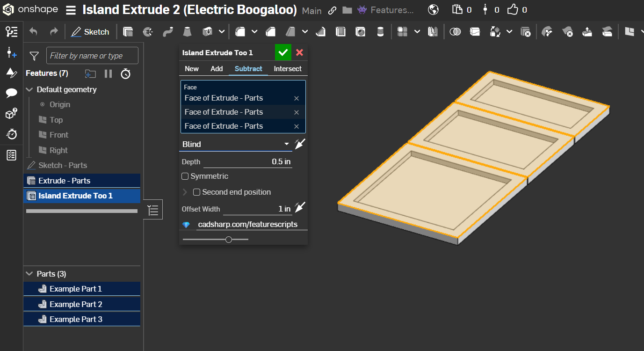Switch to the Add tab
Viewport: 644px width, 351px height.
217,69
